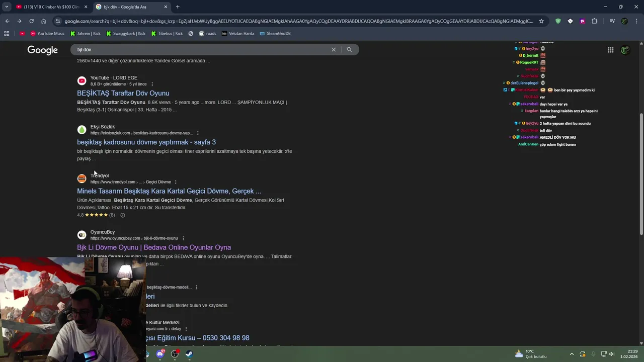
Task: Open the Chrome three-dot menu
Action: point(636,21)
